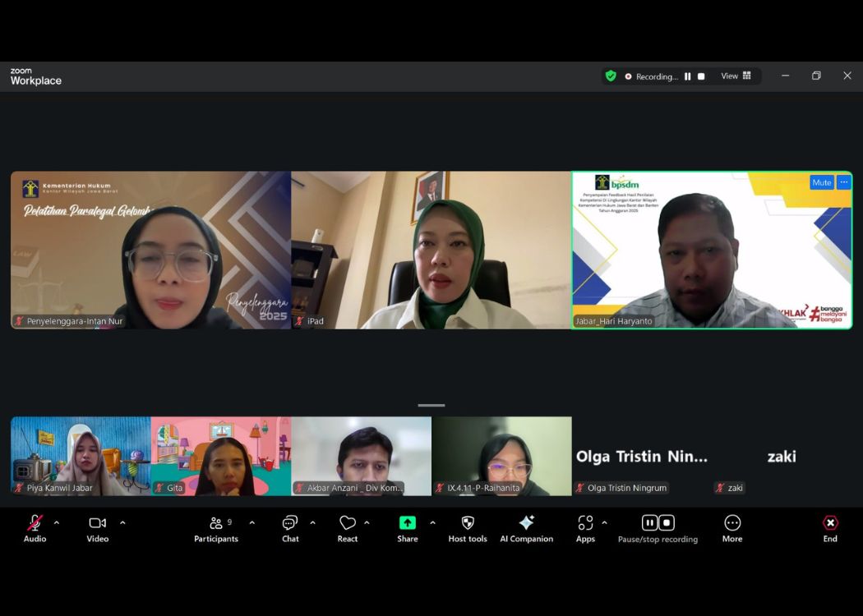Stop recording from top status bar
The width and height of the screenshot is (863, 616).
click(x=701, y=76)
